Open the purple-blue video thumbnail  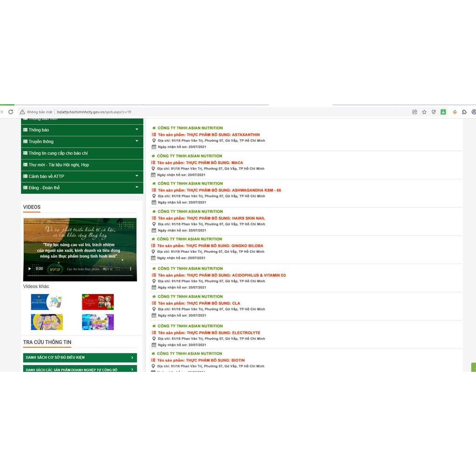click(98, 322)
